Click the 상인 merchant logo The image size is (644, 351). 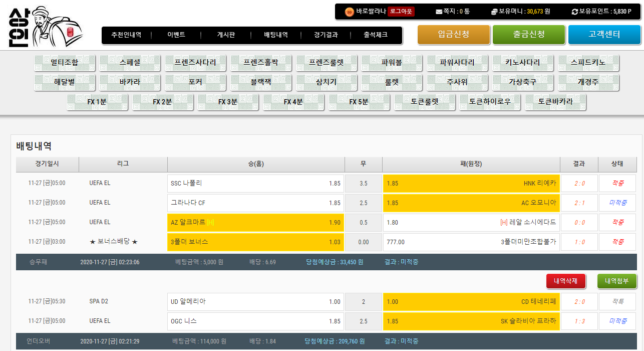45,28
